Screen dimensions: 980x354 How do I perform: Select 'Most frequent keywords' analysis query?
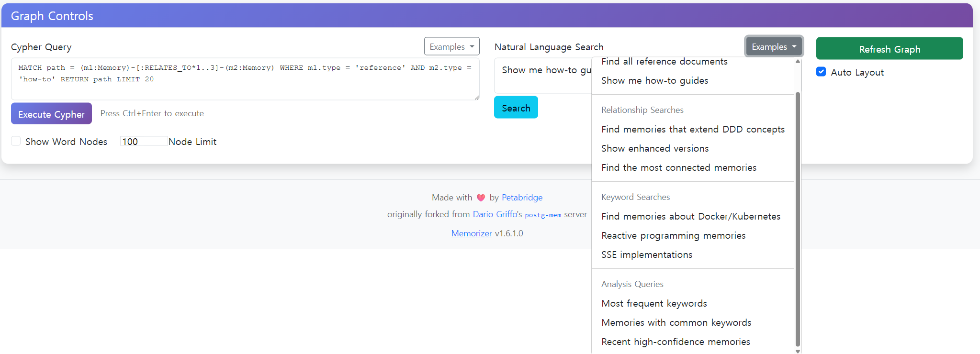click(654, 303)
